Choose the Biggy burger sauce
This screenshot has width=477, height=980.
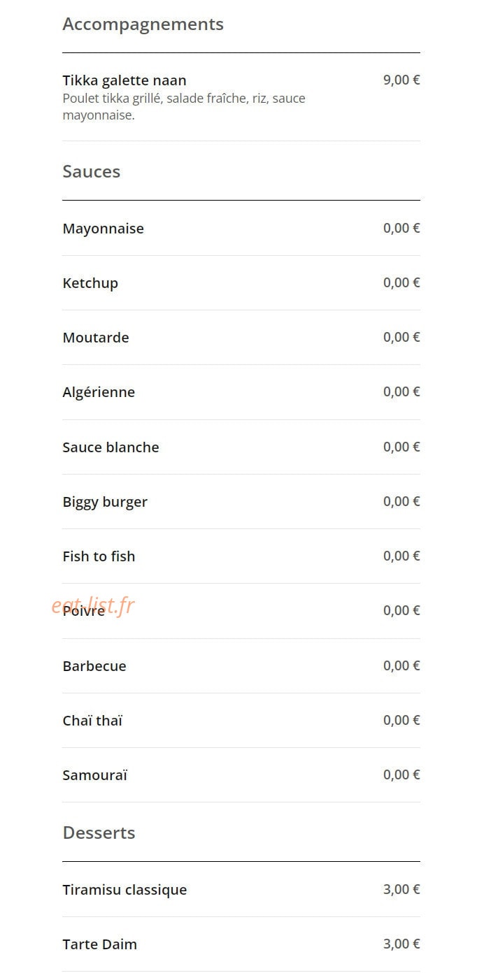(x=241, y=502)
